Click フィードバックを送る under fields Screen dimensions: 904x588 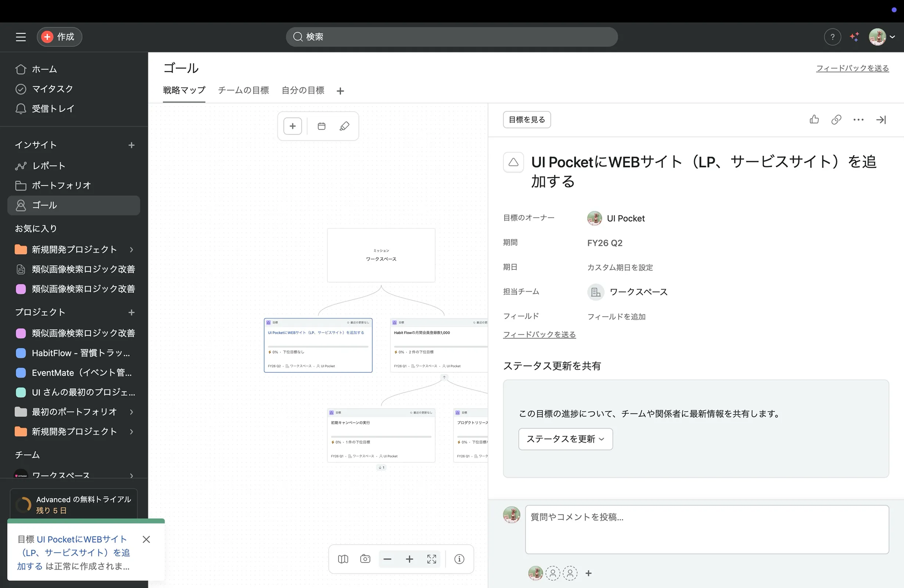pos(539,335)
